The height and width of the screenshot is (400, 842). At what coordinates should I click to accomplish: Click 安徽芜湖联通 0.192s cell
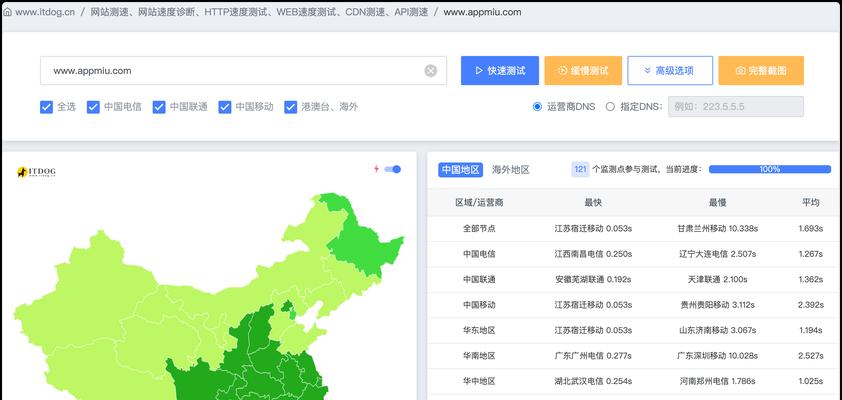coord(593,279)
